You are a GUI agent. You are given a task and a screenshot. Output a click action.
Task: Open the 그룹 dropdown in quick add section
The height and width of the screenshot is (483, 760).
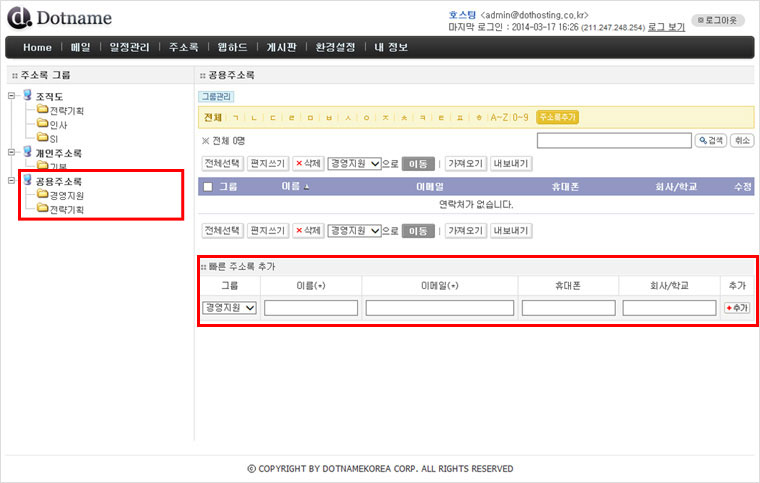(x=229, y=308)
